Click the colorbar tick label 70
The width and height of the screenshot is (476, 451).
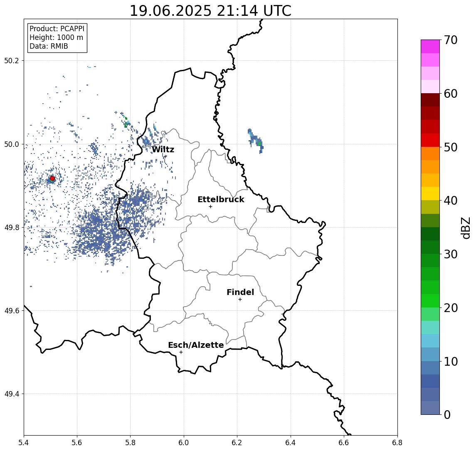click(x=451, y=40)
